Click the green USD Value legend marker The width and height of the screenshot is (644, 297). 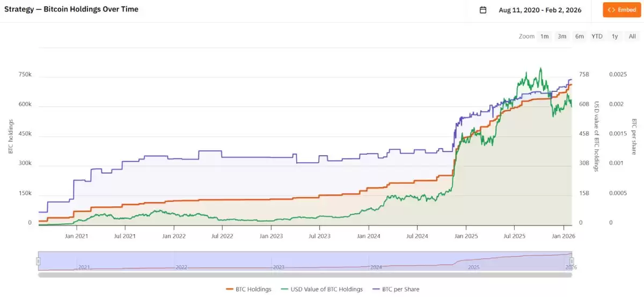click(x=284, y=289)
